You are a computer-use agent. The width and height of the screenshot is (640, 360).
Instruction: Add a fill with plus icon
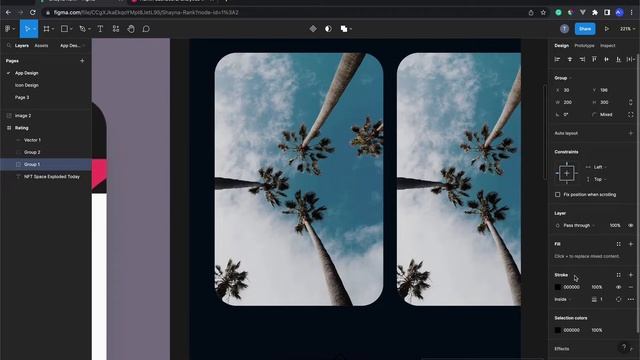coord(631,244)
